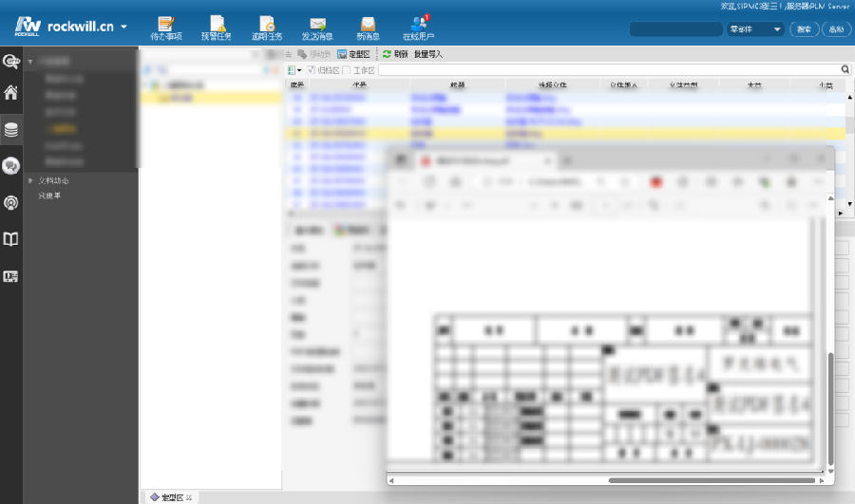Click the magnifier search icon in left sidebar
Viewport: 855px width, 504px height.
click(x=10, y=61)
